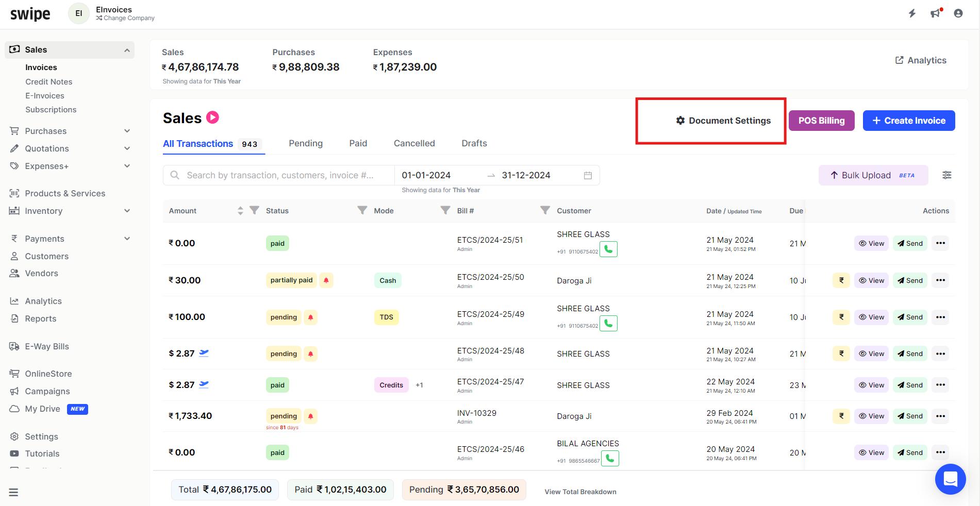Screen dimensions: 980x506
Task: Click reminder bell for ₹30.00 partially paid invoice
Action: 326,280
